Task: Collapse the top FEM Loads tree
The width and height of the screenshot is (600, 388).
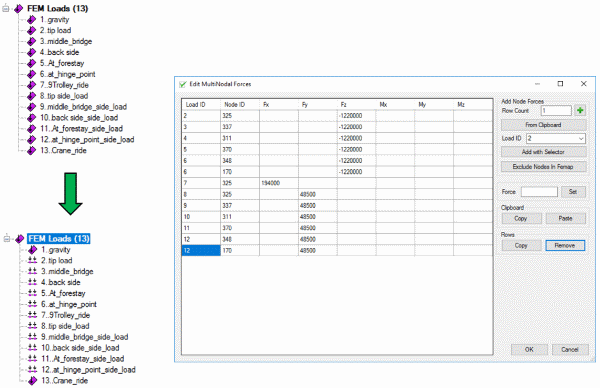Action: click(x=6, y=8)
